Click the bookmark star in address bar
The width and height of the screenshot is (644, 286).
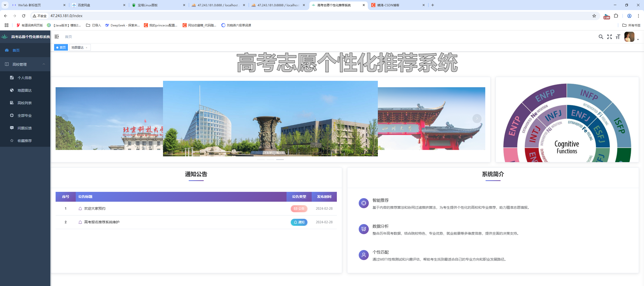pyautogui.click(x=594, y=16)
